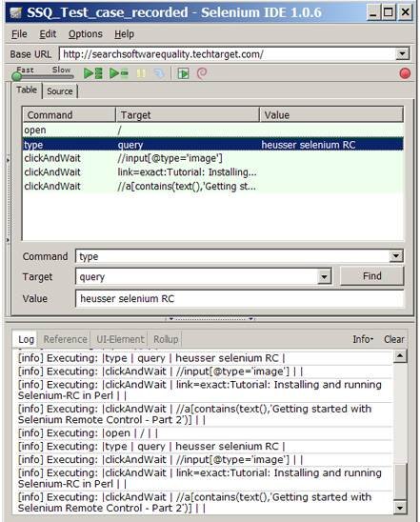Click the Fast/Slow speed slider handle

point(16,76)
